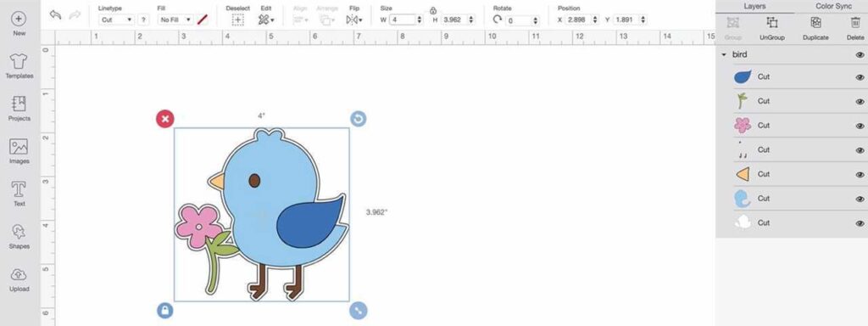Duplicate the selected layers

(815, 28)
